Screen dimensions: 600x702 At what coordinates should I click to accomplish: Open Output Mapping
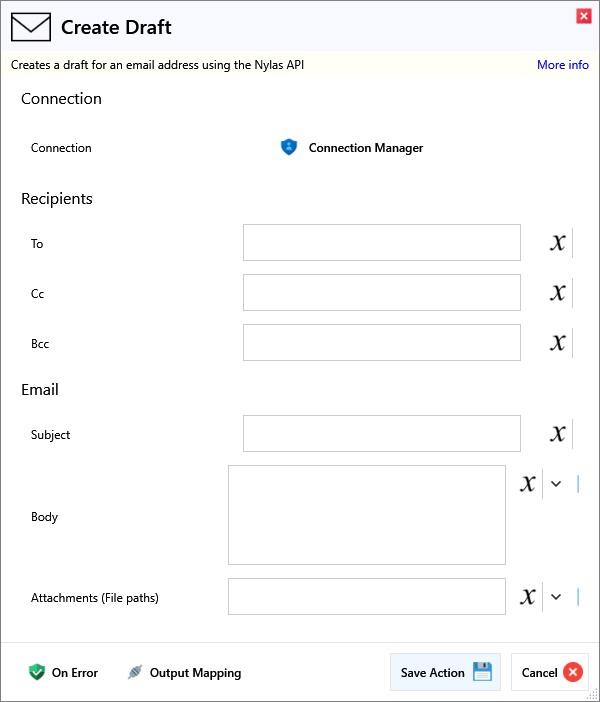(x=184, y=673)
